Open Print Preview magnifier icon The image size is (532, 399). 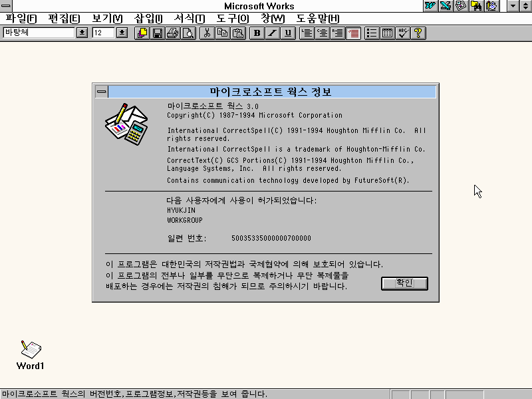tap(188, 33)
